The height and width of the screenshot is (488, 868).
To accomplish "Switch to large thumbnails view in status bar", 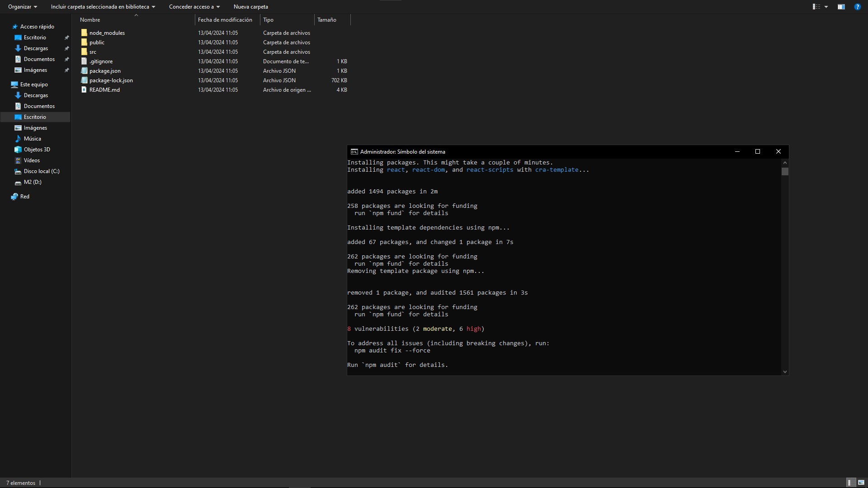I will click(861, 483).
